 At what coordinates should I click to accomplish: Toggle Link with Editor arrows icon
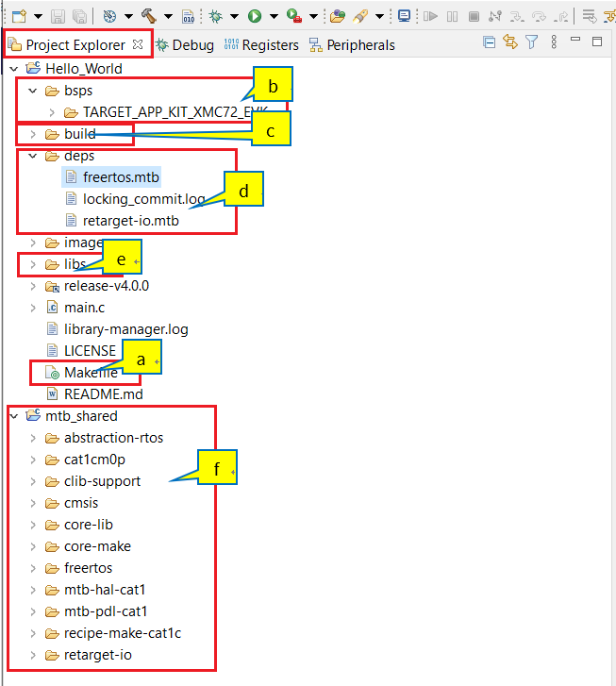click(x=510, y=42)
